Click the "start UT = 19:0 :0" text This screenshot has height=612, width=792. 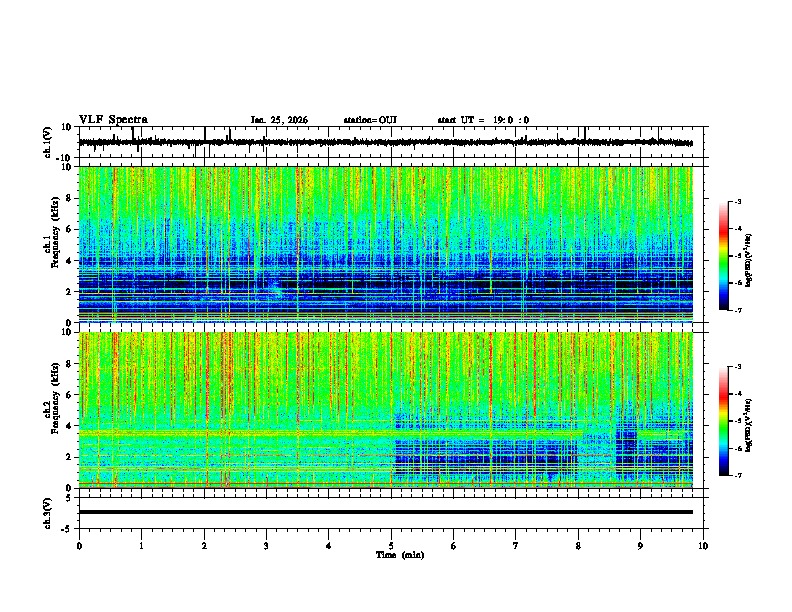[483, 120]
